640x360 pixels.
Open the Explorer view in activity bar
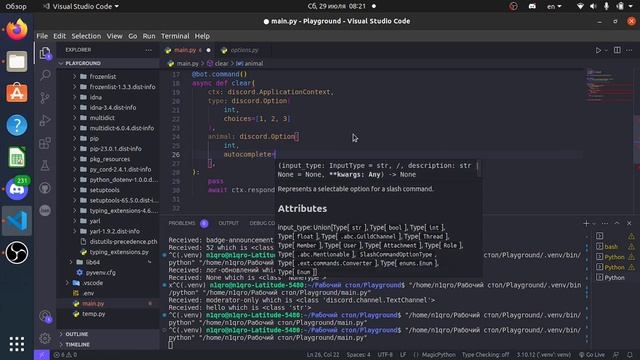[x=45, y=53]
